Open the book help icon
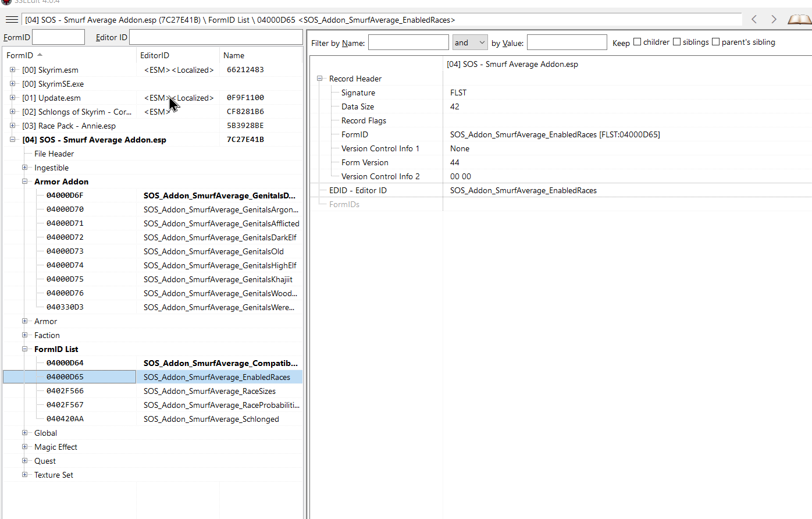This screenshot has width=812, height=519. (799, 20)
